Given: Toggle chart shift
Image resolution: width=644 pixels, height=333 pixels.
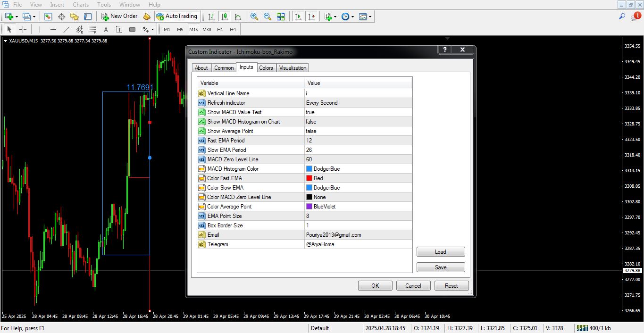Looking at the screenshot, I should click(311, 16).
